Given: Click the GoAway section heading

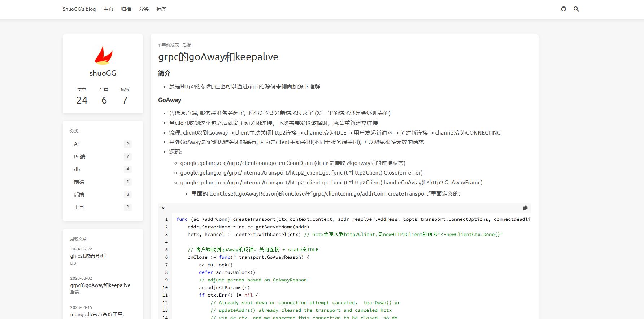Looking at the screenshot, I should coord(170,100).
